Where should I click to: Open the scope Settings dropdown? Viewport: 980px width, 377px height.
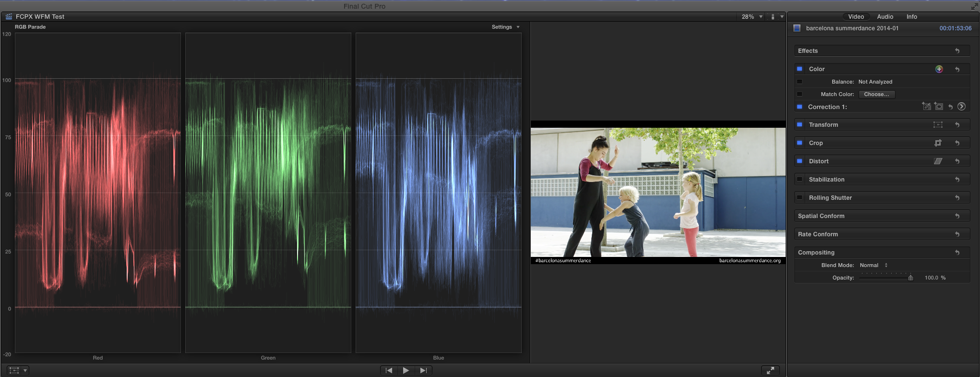coord(506,27)
